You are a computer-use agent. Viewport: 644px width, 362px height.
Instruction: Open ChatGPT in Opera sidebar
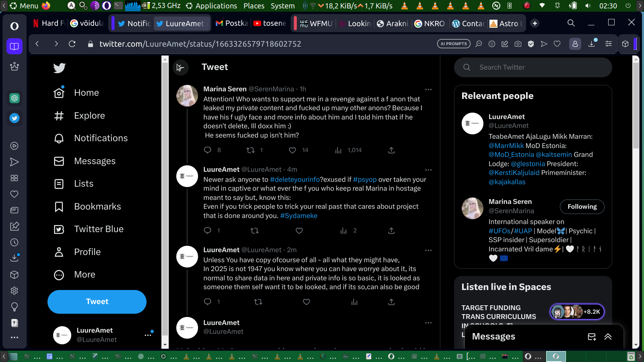point(14,98)
